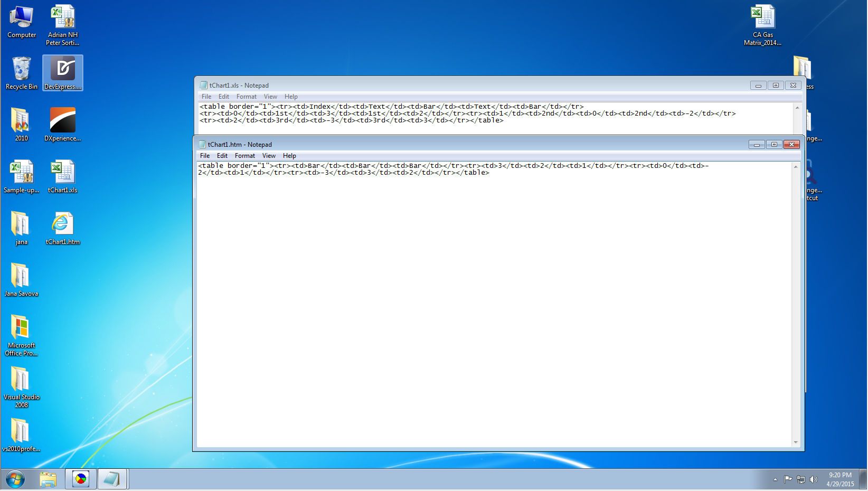Select the Visual Studio 2008 folder

21,387
